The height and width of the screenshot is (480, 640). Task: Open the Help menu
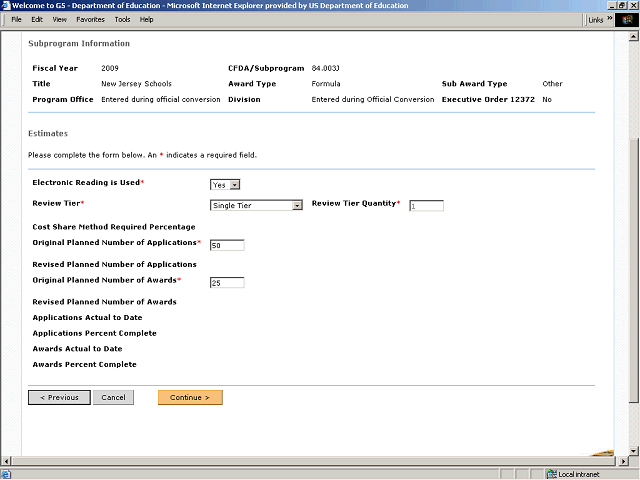147,20
